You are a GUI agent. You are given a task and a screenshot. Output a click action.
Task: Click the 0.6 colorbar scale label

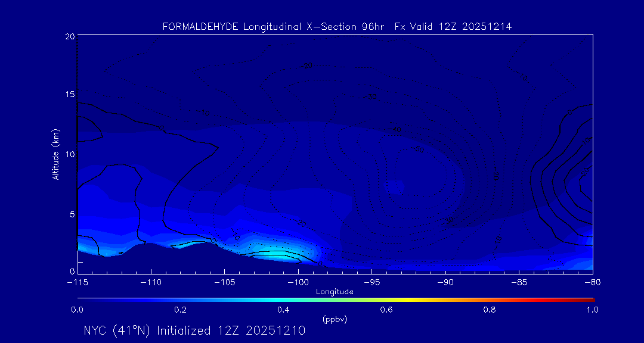pos(386,310)
